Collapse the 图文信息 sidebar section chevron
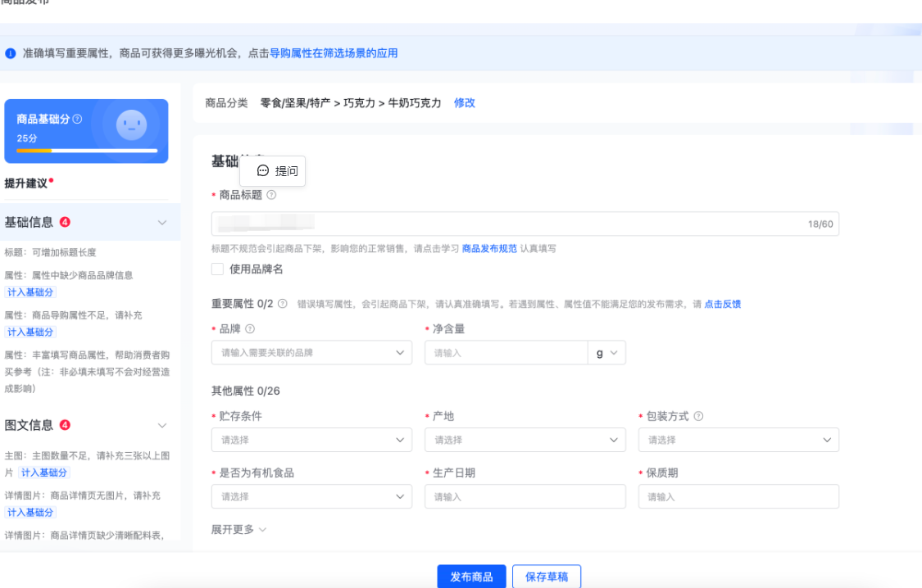 pyautogui.click(x=162, y=425)
